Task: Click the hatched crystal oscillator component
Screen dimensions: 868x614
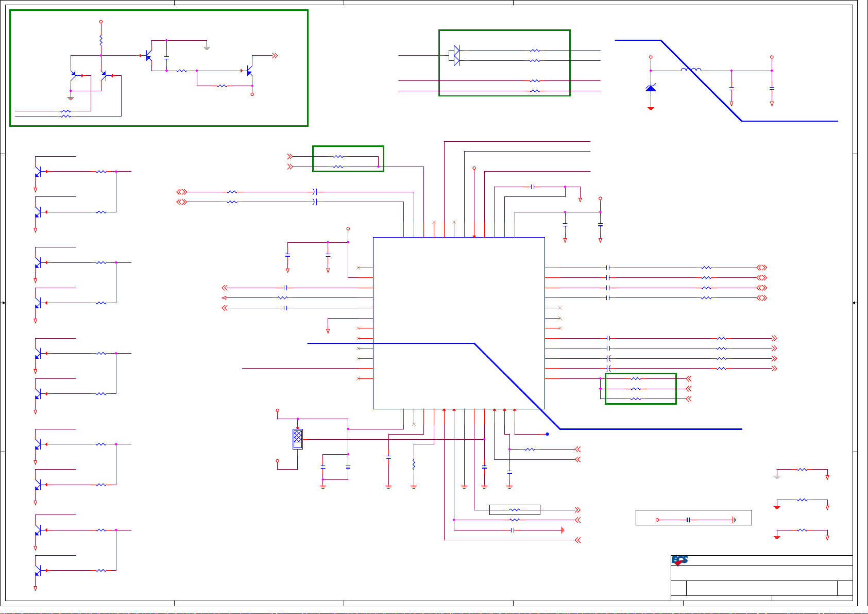Action: tap(297, 439)
